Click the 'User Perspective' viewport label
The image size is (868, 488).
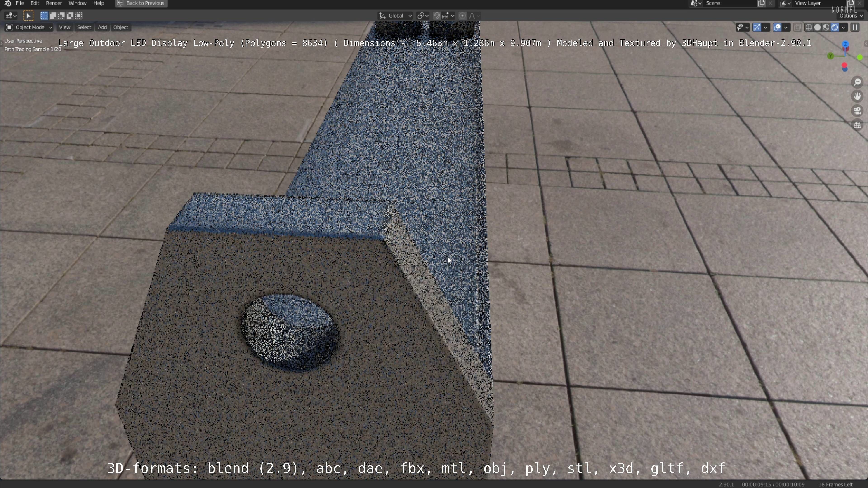coord(23,41)
